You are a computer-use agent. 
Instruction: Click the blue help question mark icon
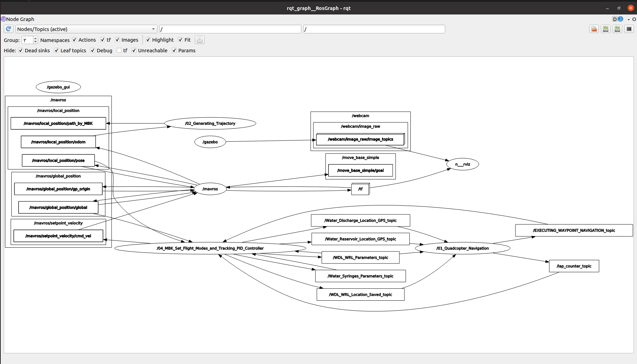click(620, 19)
